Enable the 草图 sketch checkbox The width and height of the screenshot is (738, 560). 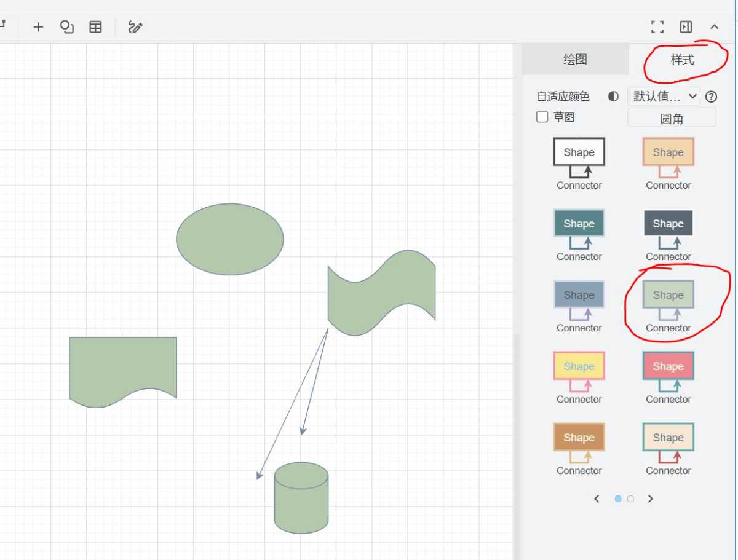click(542, 117)
